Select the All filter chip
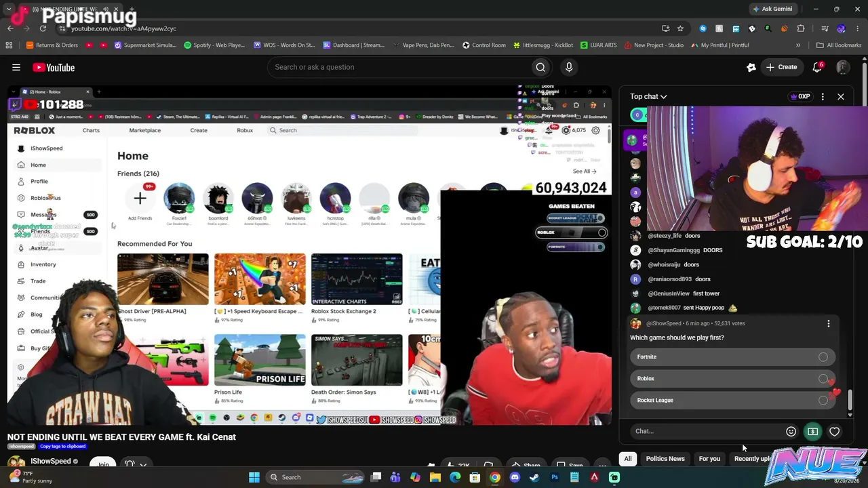Screen dimensions: 868x488 click(628, 459)
